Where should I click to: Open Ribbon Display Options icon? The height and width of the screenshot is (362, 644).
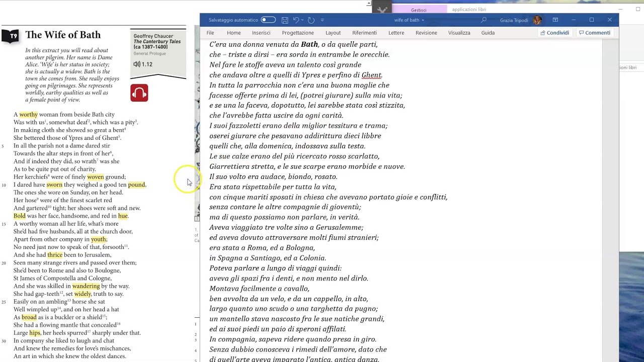(555, 20)
